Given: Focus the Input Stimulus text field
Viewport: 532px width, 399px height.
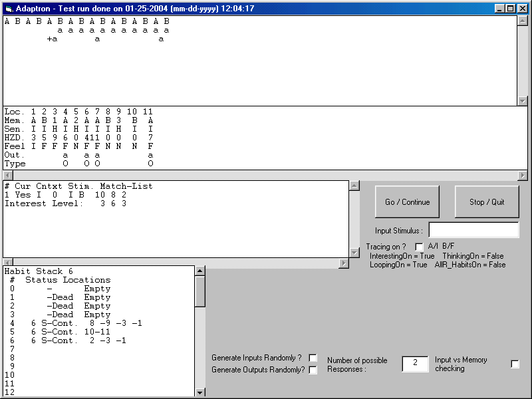Looking at the screenshot, I should coord(473,230).
